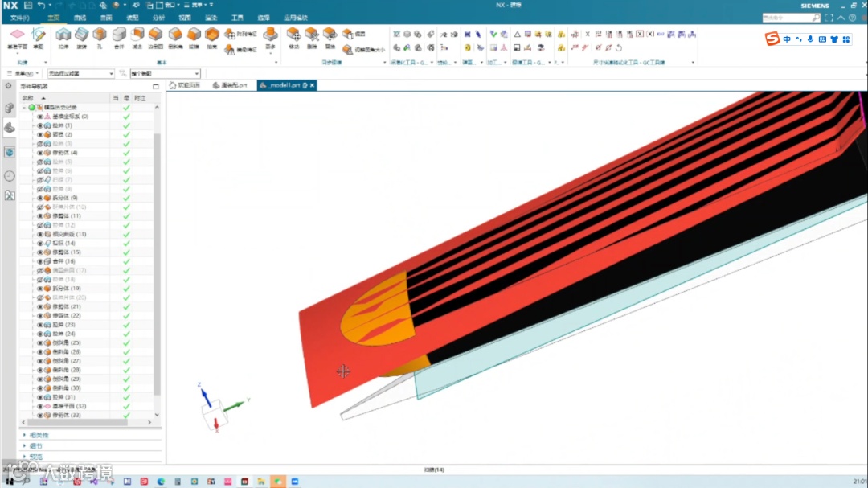Toggle visibility eye of item (9)
The image size is (868, 488).
click(x=40, y=198)
